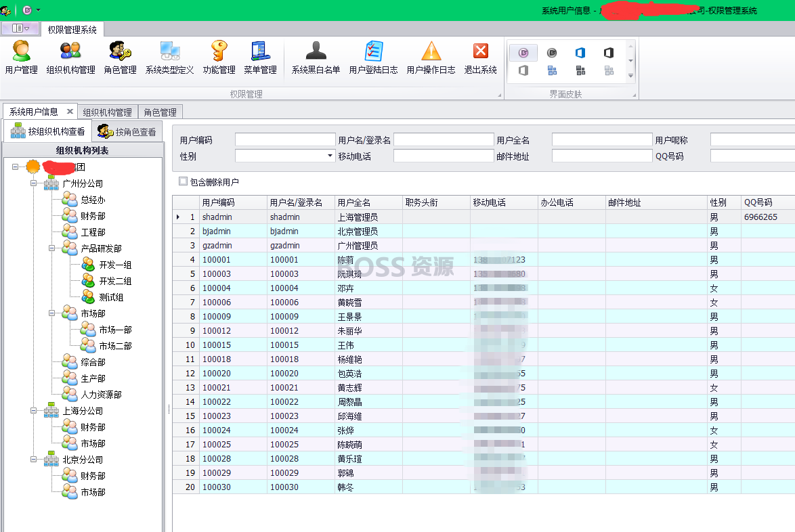The width and height of the screenshot is (795, 532).
Task: Open 系统黑名单 ribbon icon
Action: click(x=316, y=58)
